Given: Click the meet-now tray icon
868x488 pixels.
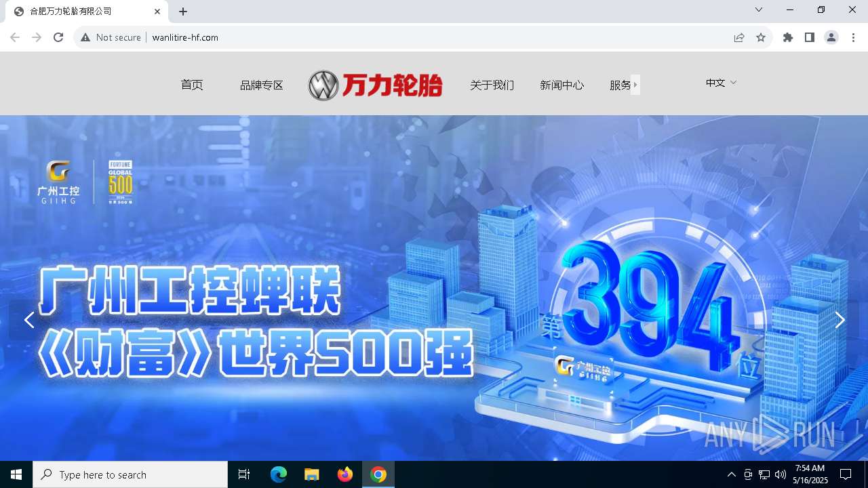Looking at the screenshot, I should pyautogui.click(x=748, y=474).
